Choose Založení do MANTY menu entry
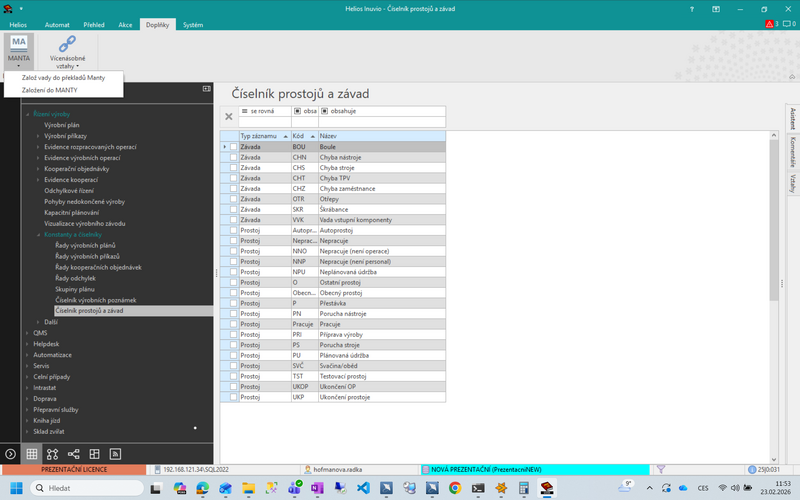The width and height of the screenshot is (800, 500). click(49, 90)
